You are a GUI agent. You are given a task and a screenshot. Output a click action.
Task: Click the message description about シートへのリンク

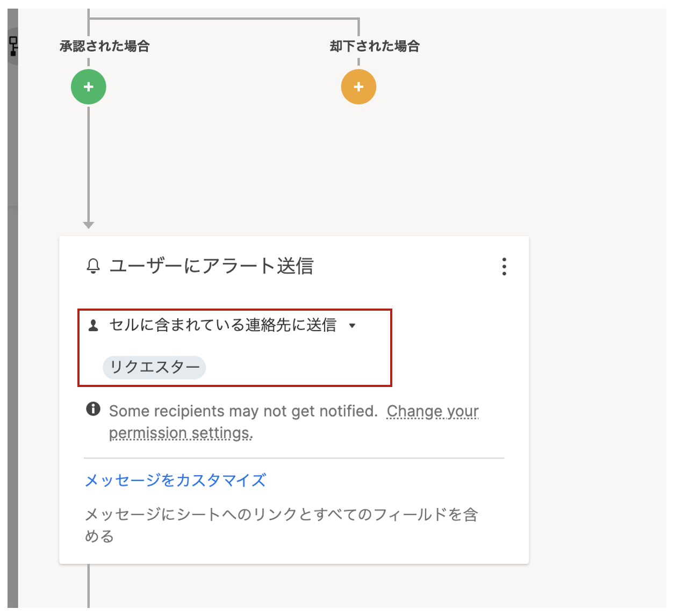tap(281, 525)
